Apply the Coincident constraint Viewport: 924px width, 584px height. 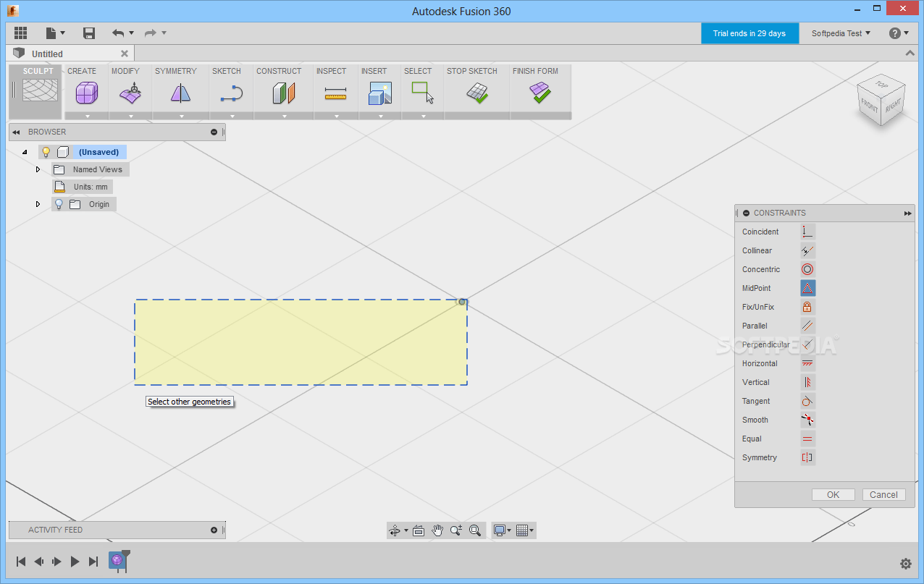pos(807,232)
